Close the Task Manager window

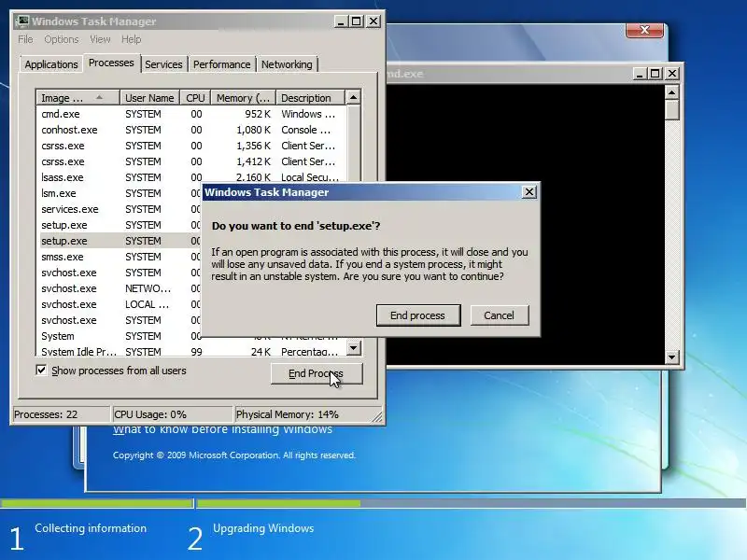point(373,21)
